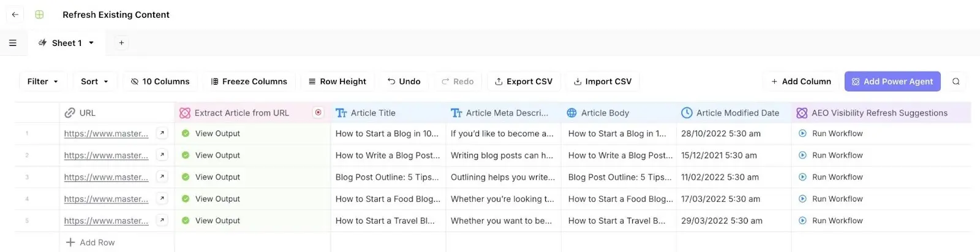
Task: Select date cell '29/03/2022 5:30 am'
Action: click(734, 221)
